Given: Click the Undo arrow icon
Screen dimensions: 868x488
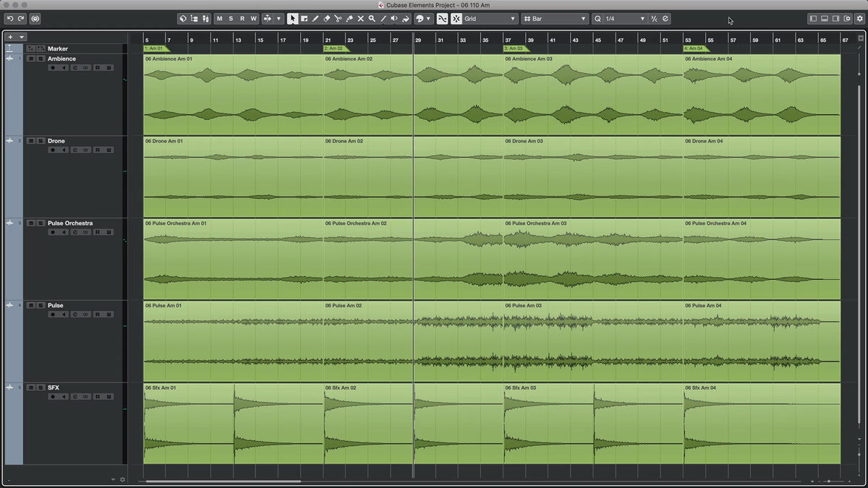Looking at the screenshot, I should (10, 19).
